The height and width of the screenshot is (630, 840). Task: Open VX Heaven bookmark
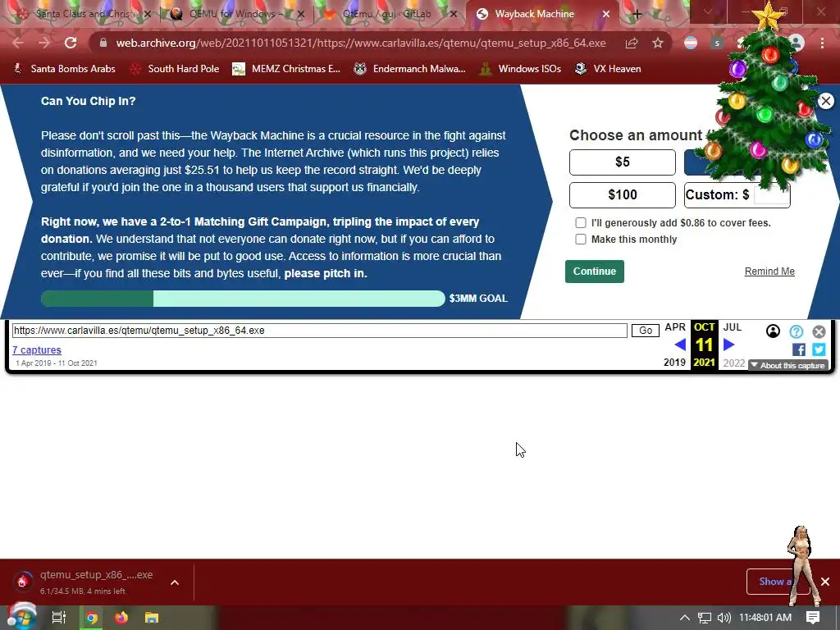608,69
